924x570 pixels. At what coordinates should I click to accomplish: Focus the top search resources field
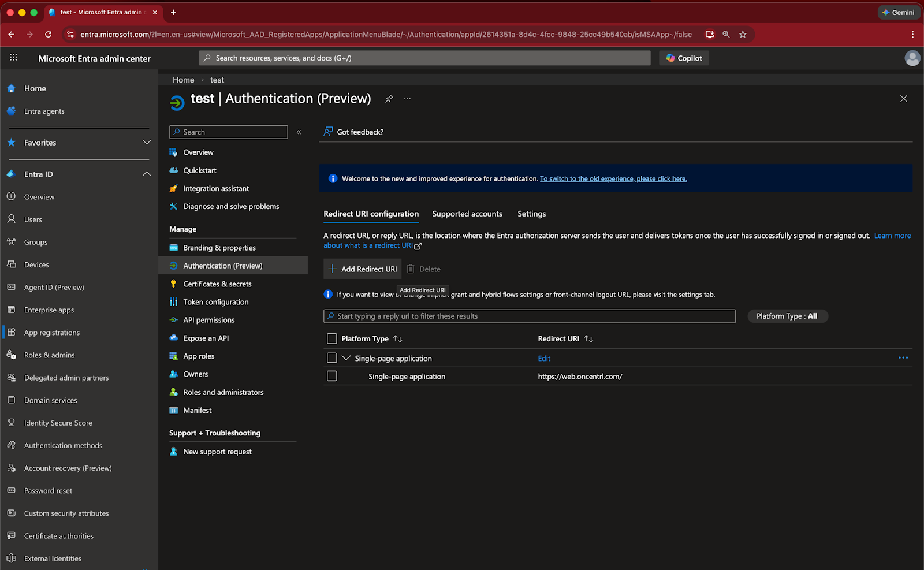click(x=425, y=58)
